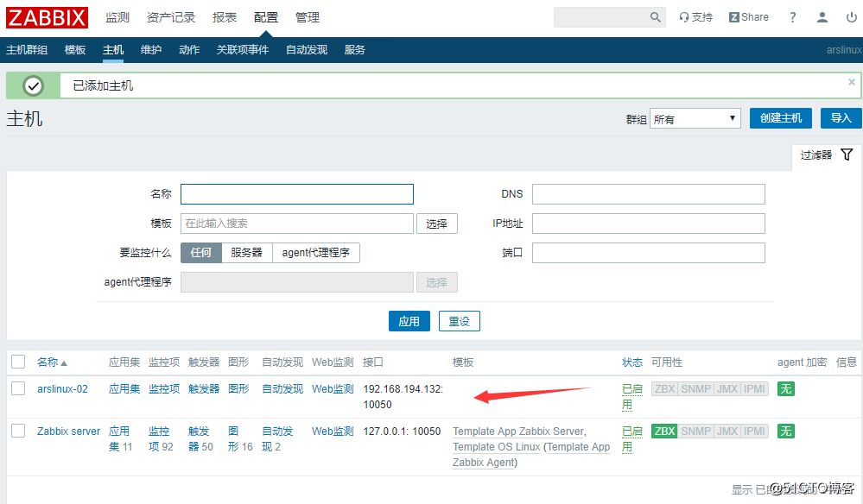Choose 任何 monitoring option

[x=201, y=253]
